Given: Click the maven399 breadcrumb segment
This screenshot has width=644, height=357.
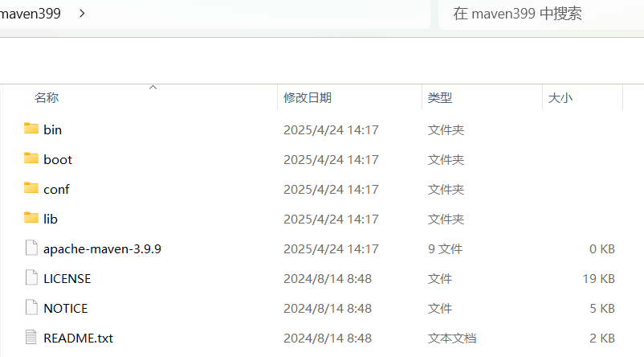Looking at the screenshot, I should point(30,14).
